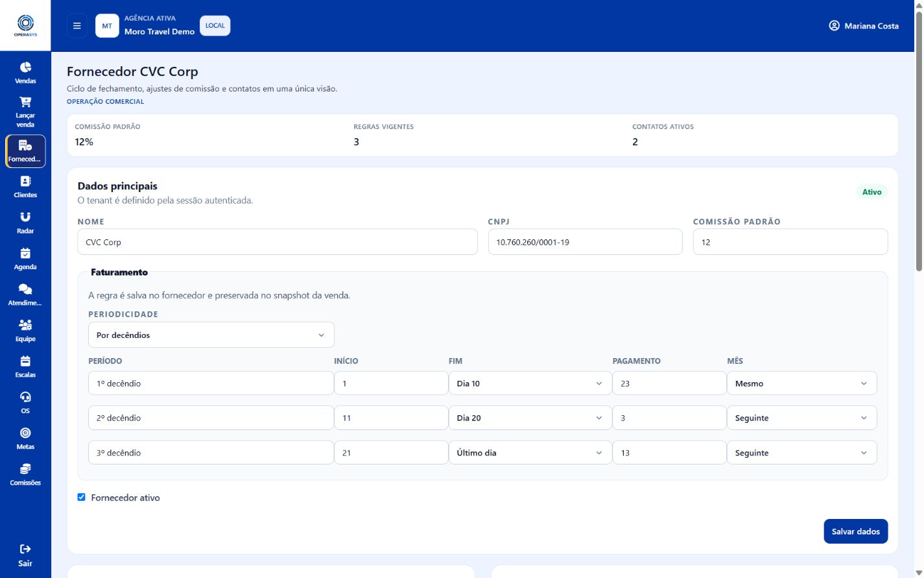924x578 pixels.
Task: Click the 1º decêndio period field
Action: (211, 383)
